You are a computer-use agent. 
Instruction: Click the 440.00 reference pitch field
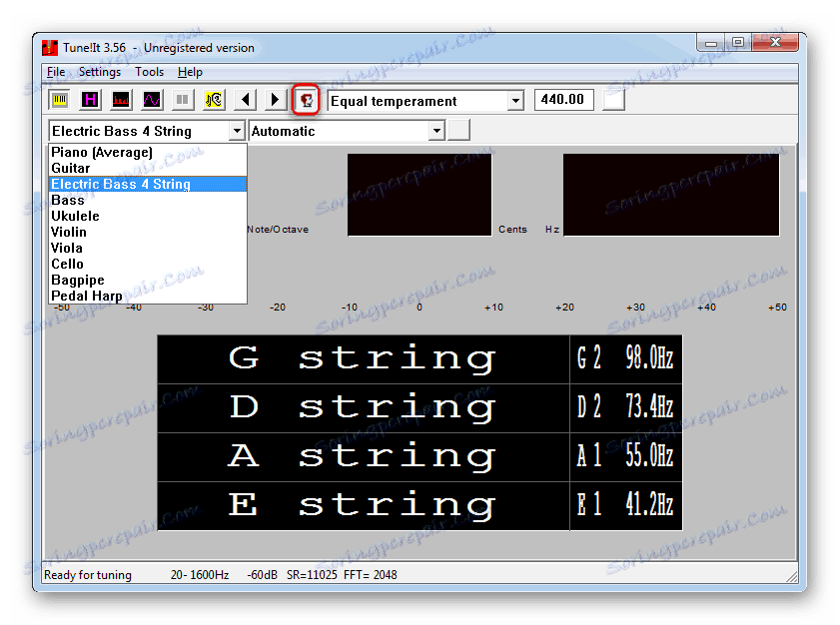point(563,100)
